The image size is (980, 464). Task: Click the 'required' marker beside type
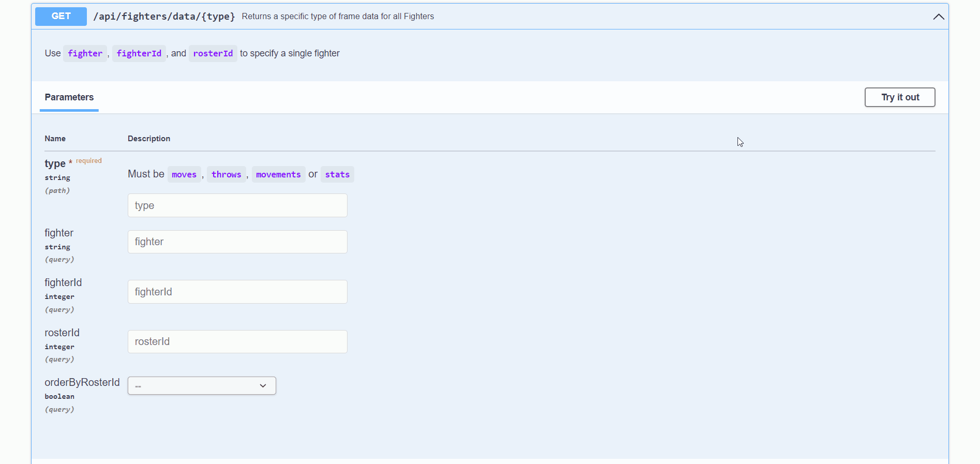89,161
